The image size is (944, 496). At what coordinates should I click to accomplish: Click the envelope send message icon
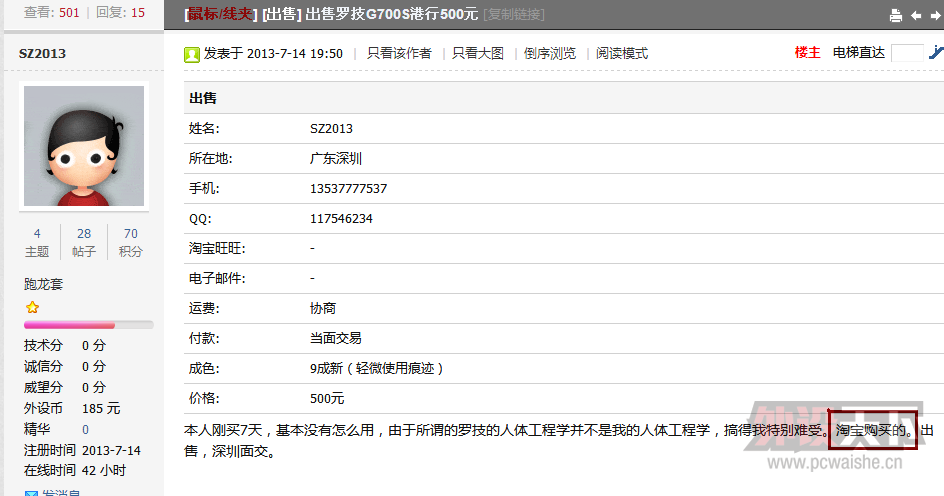point(31,494)
